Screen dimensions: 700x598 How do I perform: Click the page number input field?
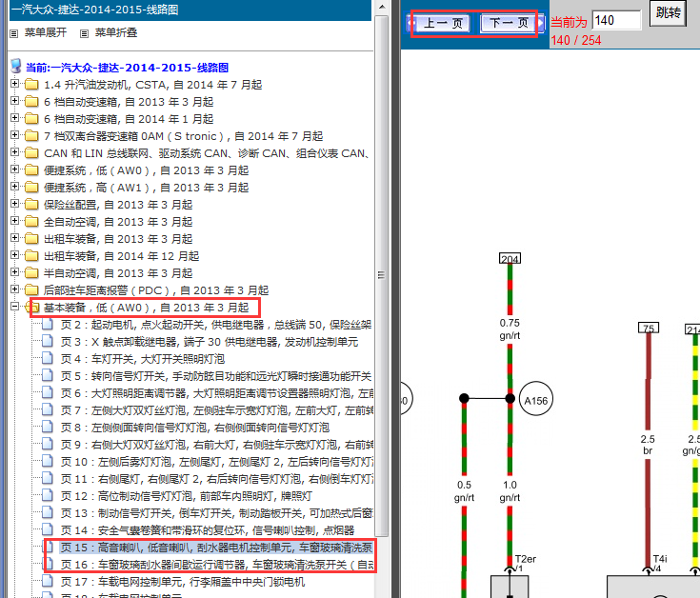[x=616, y=20]
